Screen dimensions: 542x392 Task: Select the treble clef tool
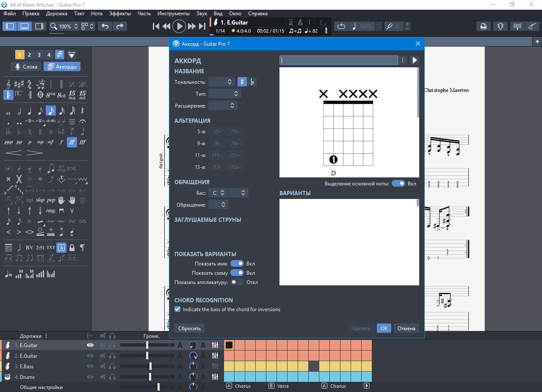click(x=8, y=83)
